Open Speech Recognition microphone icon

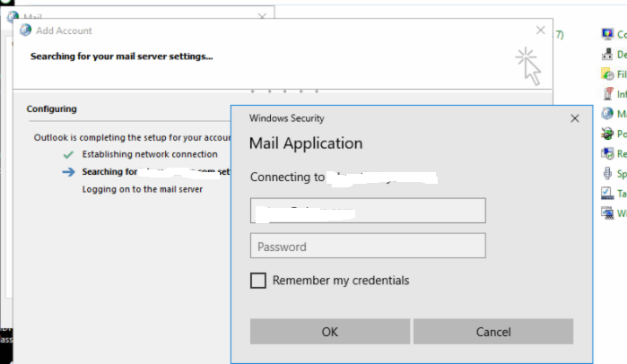[x=607, y=173]
